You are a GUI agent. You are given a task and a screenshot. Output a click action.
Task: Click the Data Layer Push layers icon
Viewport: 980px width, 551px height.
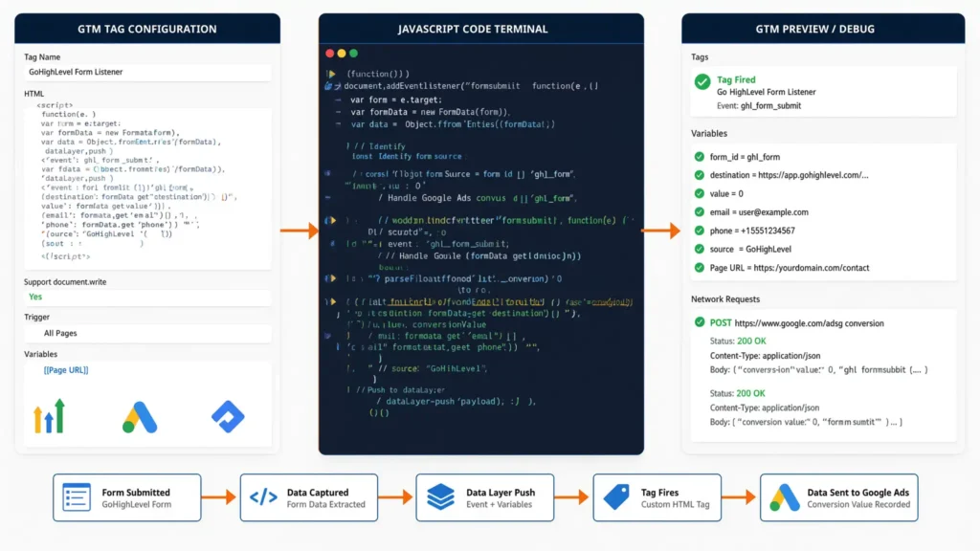(x=440, y=497)
